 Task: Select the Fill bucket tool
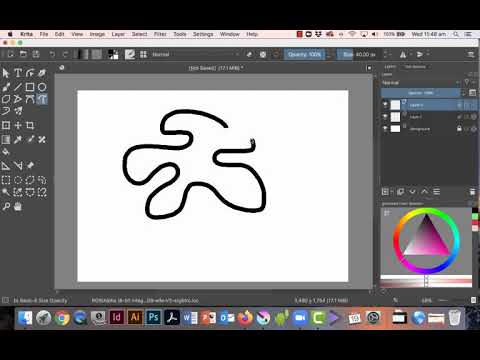[x=6, y=152]
